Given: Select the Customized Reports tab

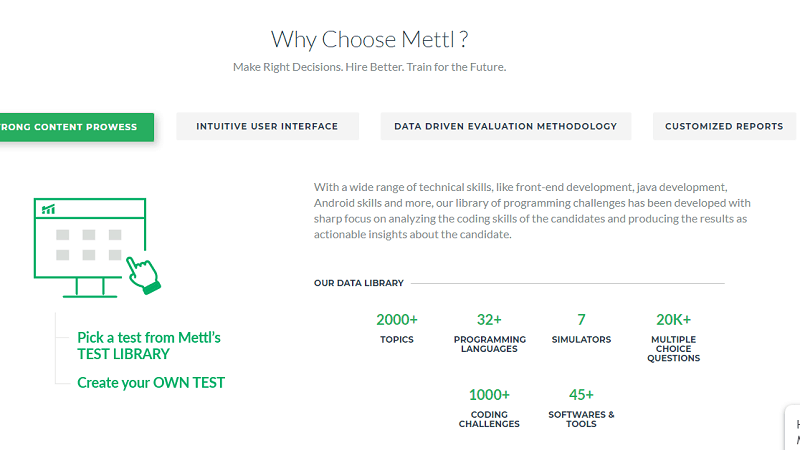Looking at the screenshot, I should pyautogui.click(x=724, y=127).
